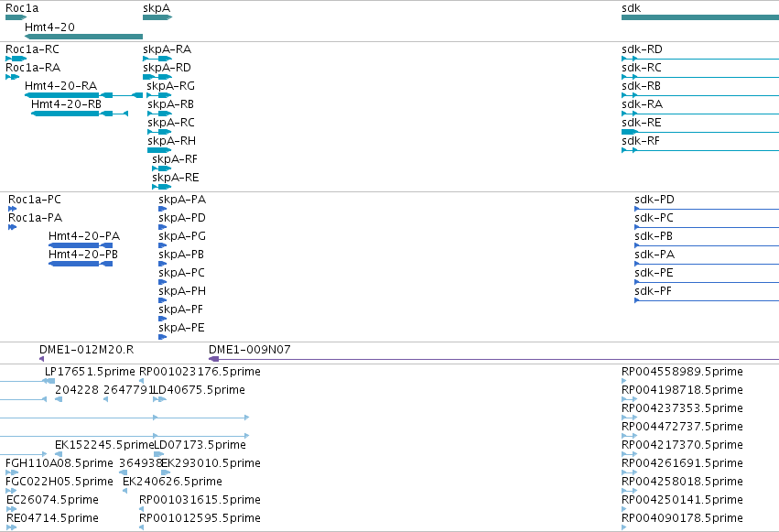The height and width of the screenshot is (532, 779).
Task: Select the skpA-PG protein label
Action: pyautogui.click(x=182, y=236)
